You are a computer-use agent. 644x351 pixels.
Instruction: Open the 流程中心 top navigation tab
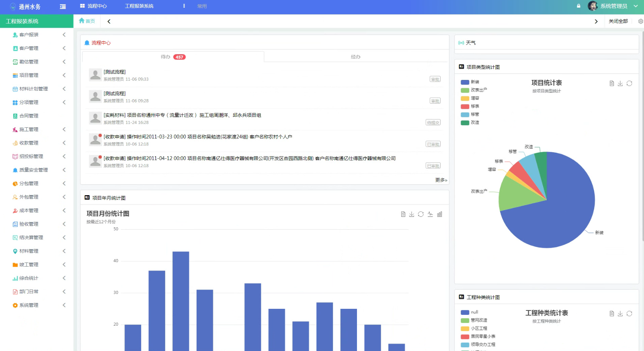[93, 6]
